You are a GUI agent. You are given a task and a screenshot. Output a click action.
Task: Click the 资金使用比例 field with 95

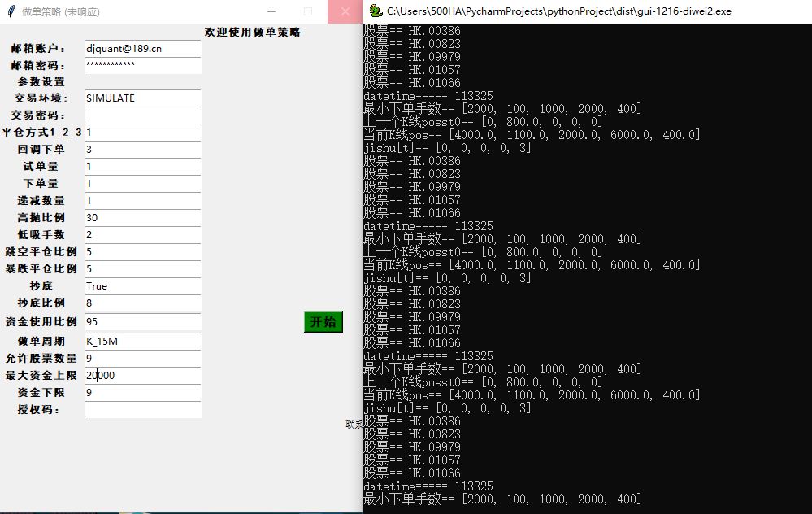(x=142, y=322)
